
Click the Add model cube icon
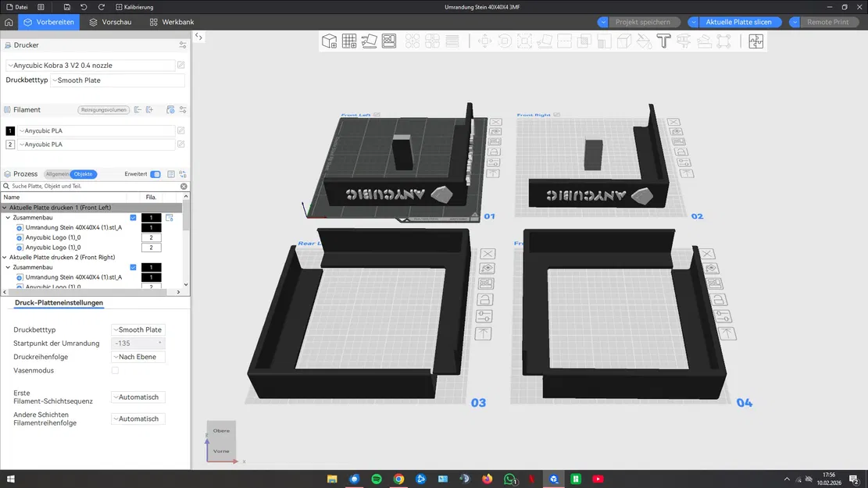click(x=330, y=41)
